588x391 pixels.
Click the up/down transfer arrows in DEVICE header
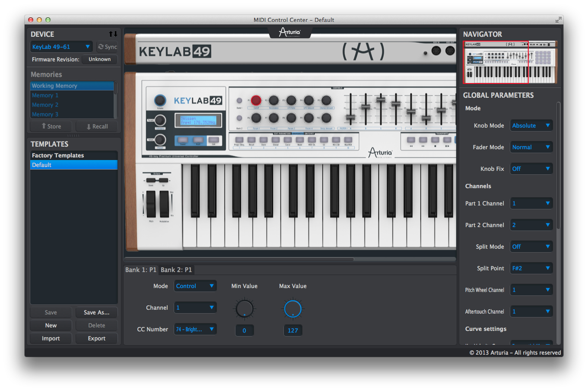[113, 34]
